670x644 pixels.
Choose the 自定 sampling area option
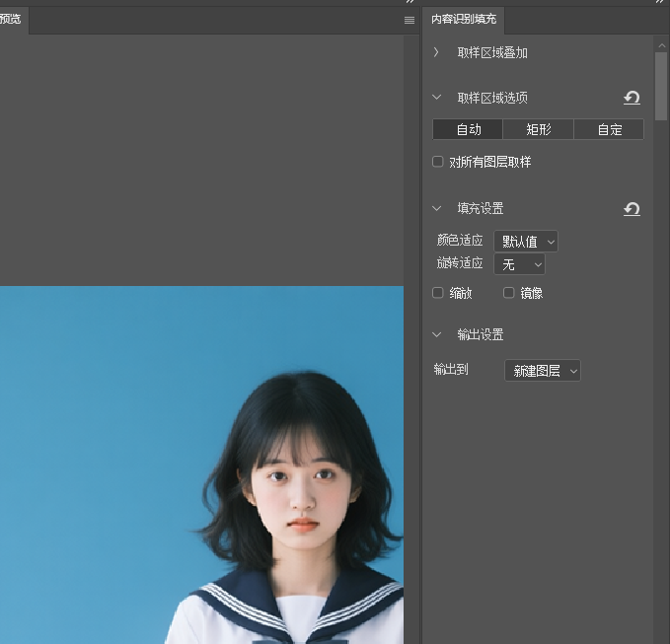coord(609,129)
